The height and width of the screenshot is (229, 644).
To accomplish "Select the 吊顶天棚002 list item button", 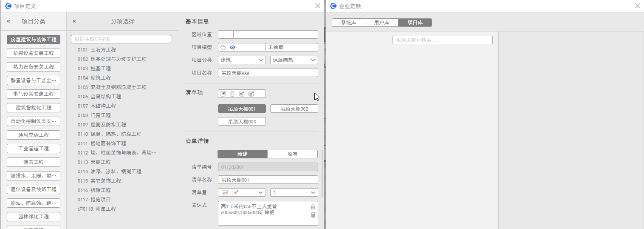I will tap(294, 109).
